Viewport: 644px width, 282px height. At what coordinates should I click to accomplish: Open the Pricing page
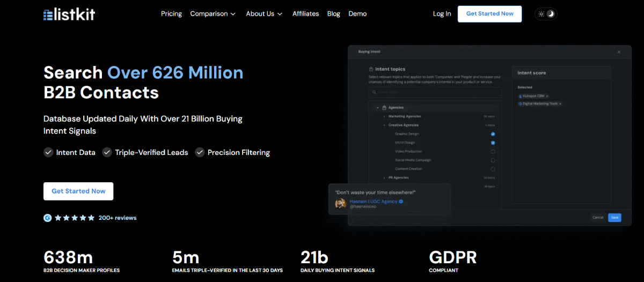coord(171,14)
